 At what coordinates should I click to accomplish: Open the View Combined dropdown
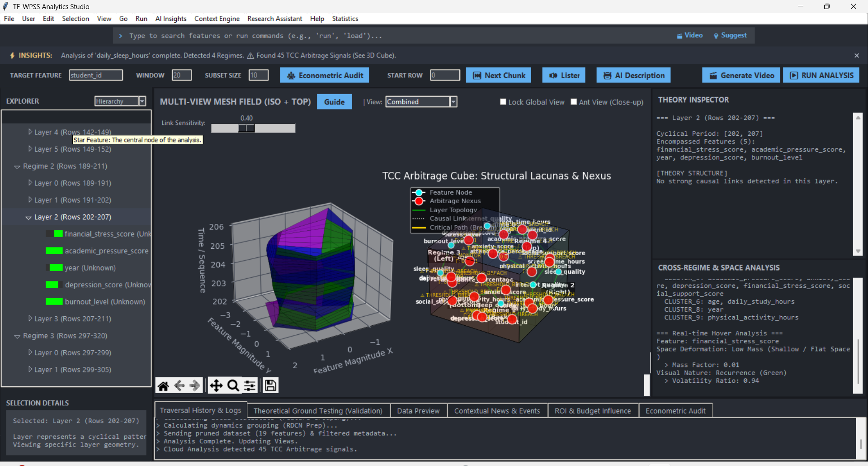click(453, 102)
